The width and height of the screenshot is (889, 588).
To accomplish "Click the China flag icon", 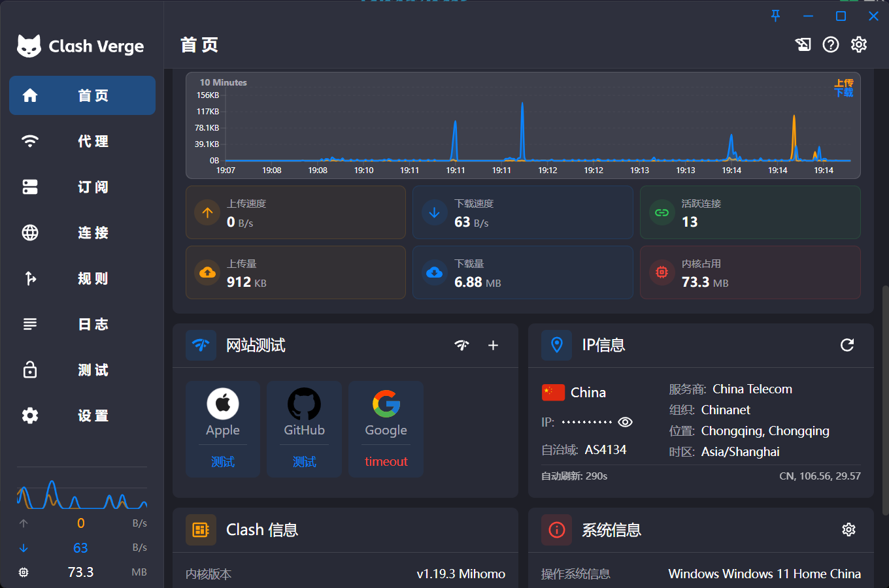I will [553, 393].
